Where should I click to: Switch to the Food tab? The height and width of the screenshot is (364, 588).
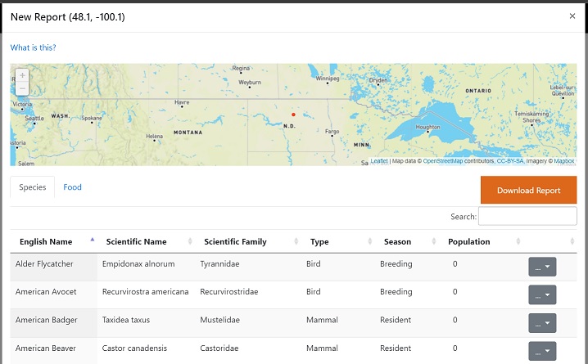(73, 187)
